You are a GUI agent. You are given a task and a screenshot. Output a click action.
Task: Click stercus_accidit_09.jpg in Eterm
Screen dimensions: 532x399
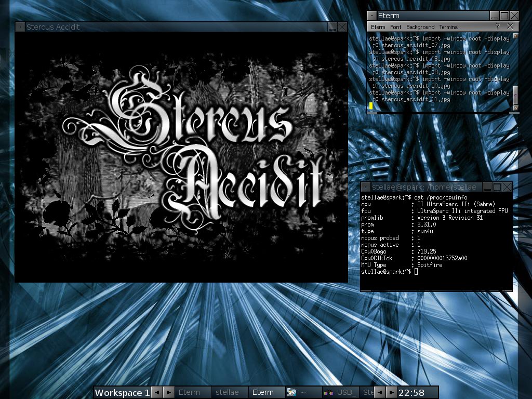(416, 72)
